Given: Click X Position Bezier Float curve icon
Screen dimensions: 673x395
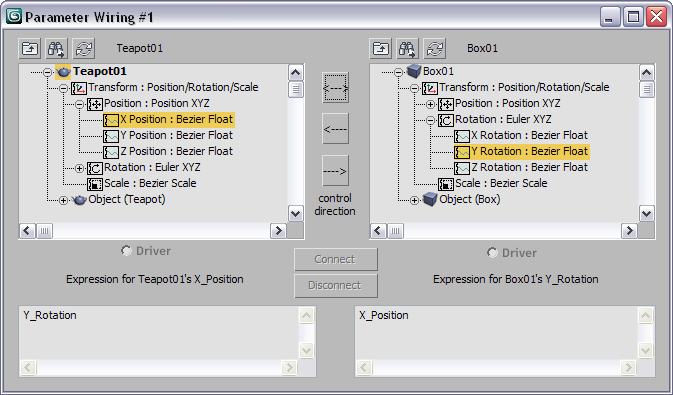Looking at the screenshot, I should 111,120.
